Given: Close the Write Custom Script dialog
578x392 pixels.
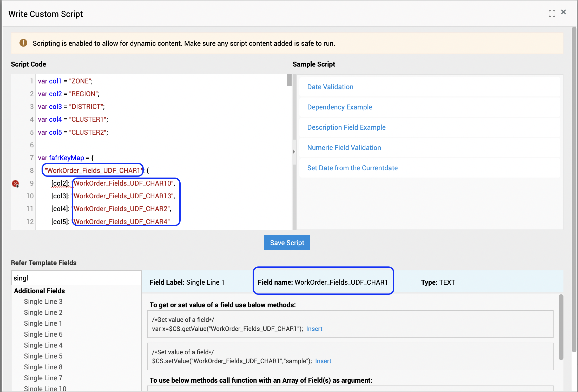Looking at the screenshot, I should pos(563,12).
